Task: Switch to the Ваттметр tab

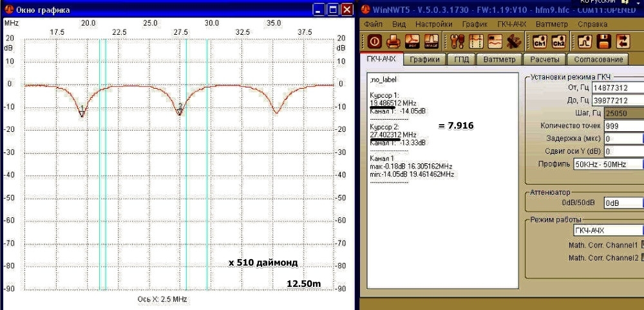Action: 500,59
